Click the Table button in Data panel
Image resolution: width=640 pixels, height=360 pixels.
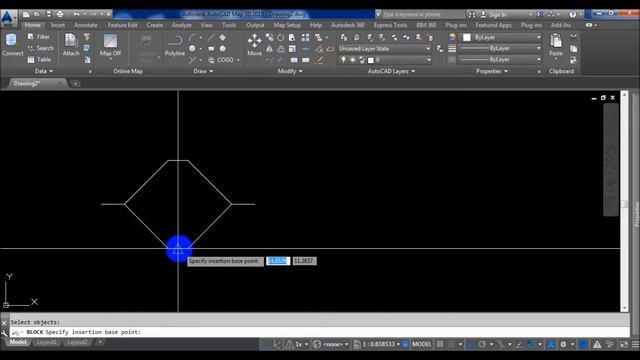(x=39, y=60)
